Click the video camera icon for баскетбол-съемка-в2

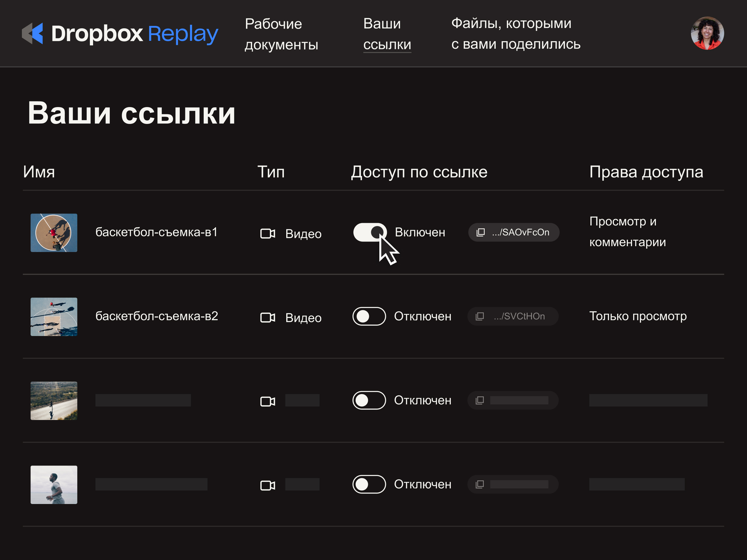[x=268, y=318]
